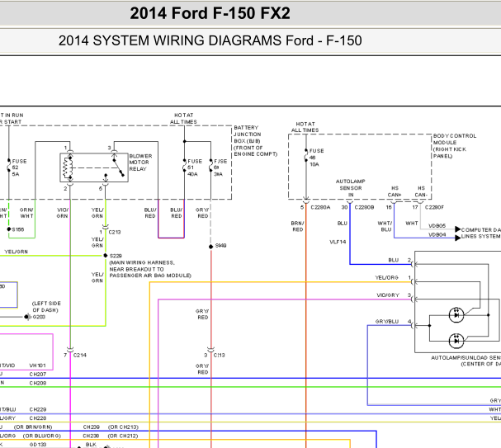The width and height of the screenshot is (501, 448).
Task: Click the HS CAN- pin label
Action: pyautogui.click(x=421, y=191)
